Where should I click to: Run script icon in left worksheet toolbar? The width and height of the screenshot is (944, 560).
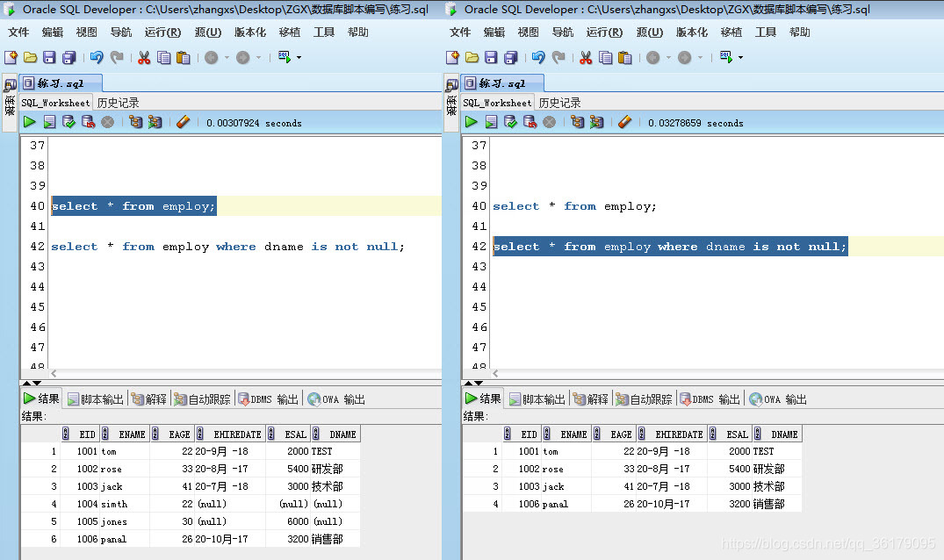[49, 122]
